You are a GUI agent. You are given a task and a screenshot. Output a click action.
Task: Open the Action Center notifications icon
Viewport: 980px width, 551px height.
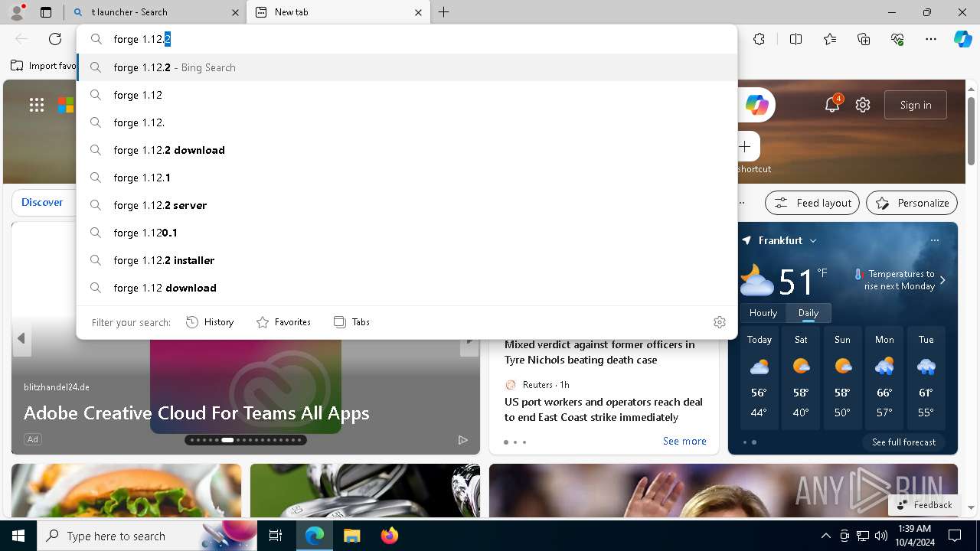[x=955, y=536]
